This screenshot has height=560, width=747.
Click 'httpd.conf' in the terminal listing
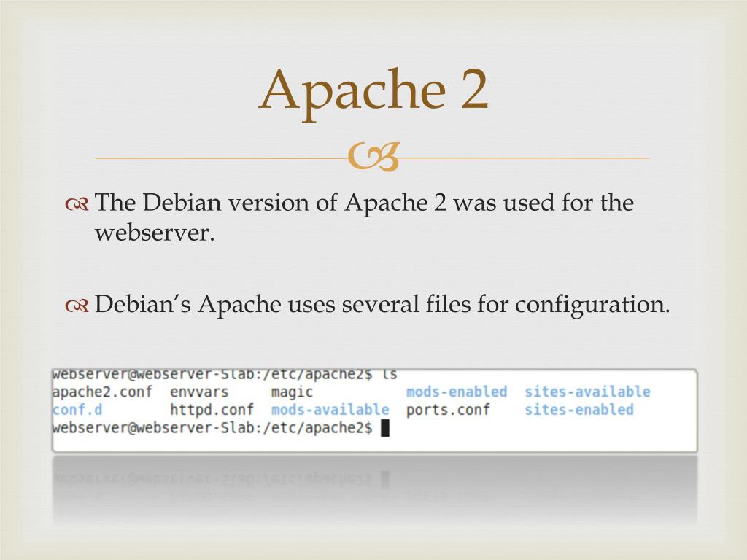coord(212,410)
